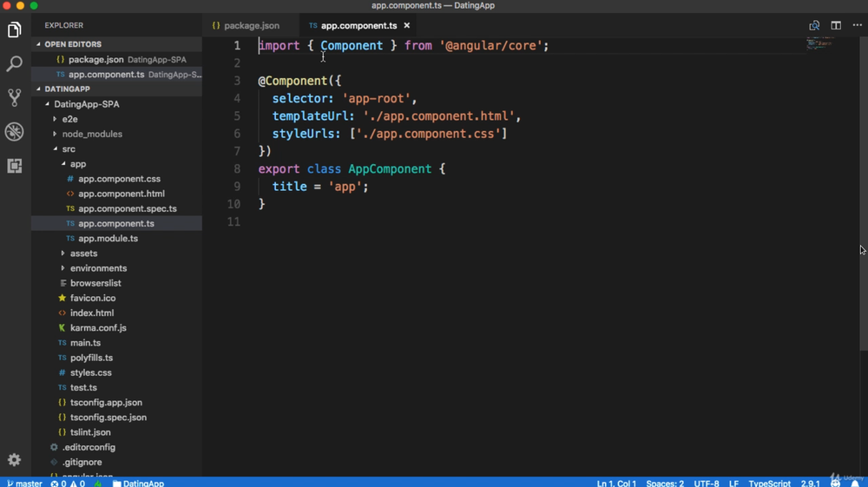
Task: Expand the assets folder
Action: pos(83,253)
